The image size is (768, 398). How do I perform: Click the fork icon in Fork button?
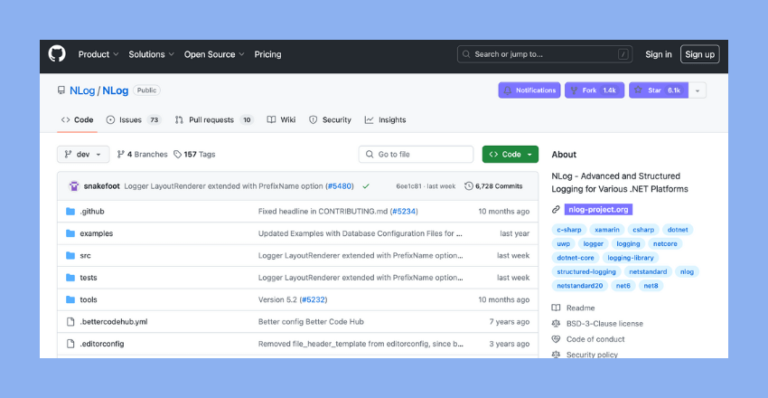574,90
